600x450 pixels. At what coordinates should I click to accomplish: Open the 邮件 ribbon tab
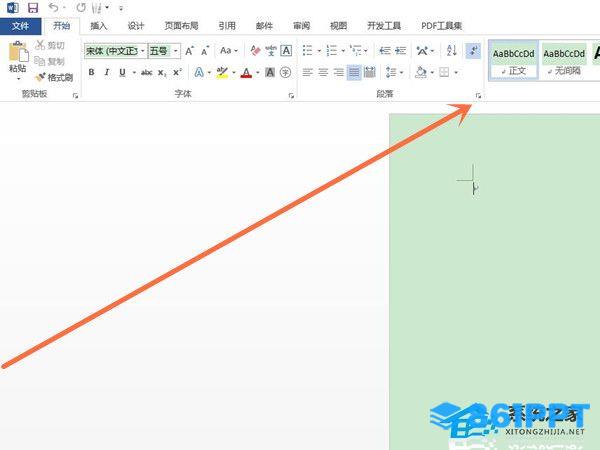264,26
